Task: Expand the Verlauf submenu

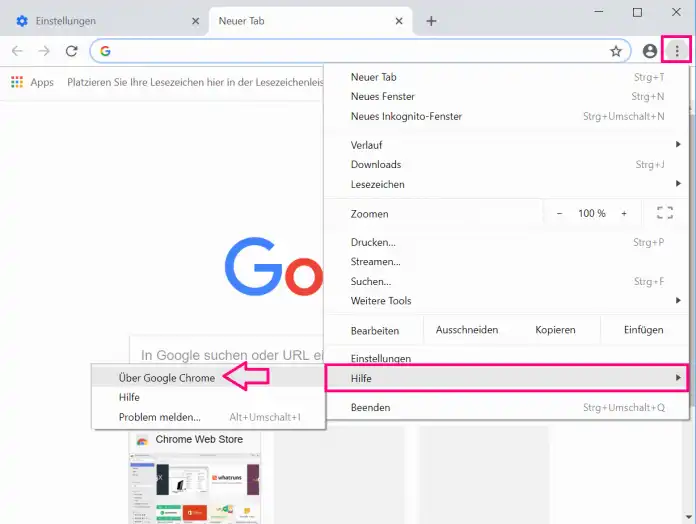Action: pyautogui.click(x=507, y=145)
